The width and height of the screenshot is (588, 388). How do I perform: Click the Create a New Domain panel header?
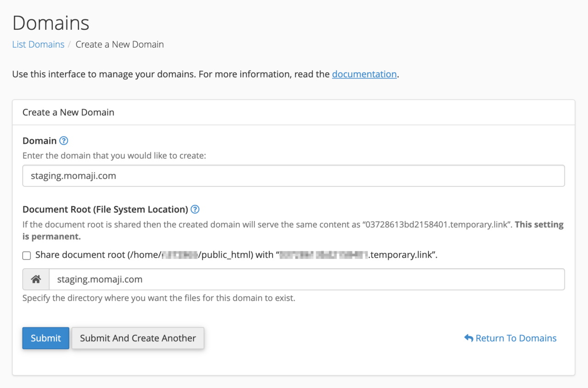(x=68, y=112)
